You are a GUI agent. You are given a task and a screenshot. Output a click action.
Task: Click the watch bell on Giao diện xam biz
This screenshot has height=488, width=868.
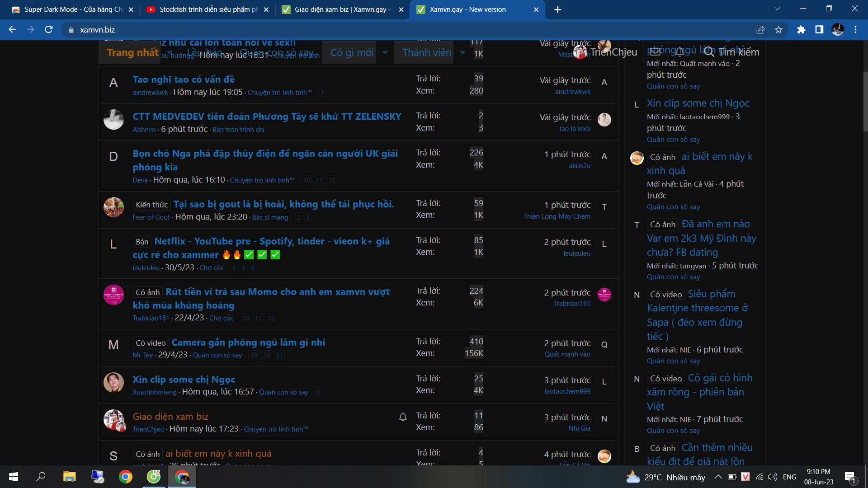(x=403, y=417)
